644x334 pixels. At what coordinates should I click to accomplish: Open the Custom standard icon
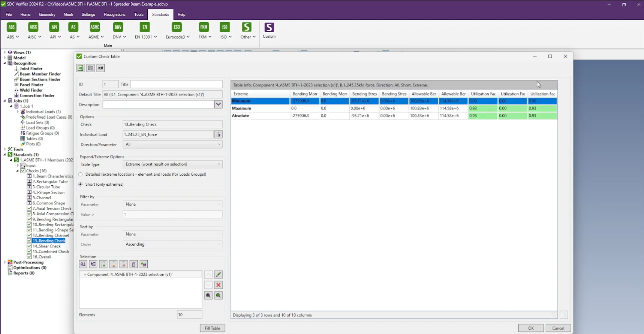point(269,27)
